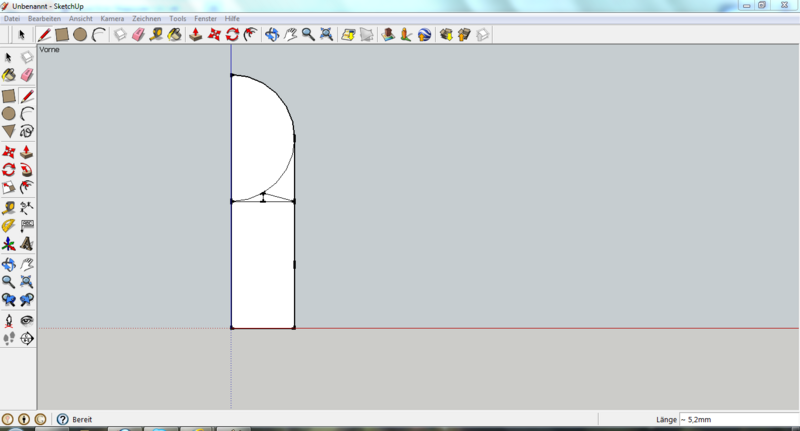Open the Datei menu
Image resolution: width=800 pixels, height=431 pixels.
(x=12, y=19)
